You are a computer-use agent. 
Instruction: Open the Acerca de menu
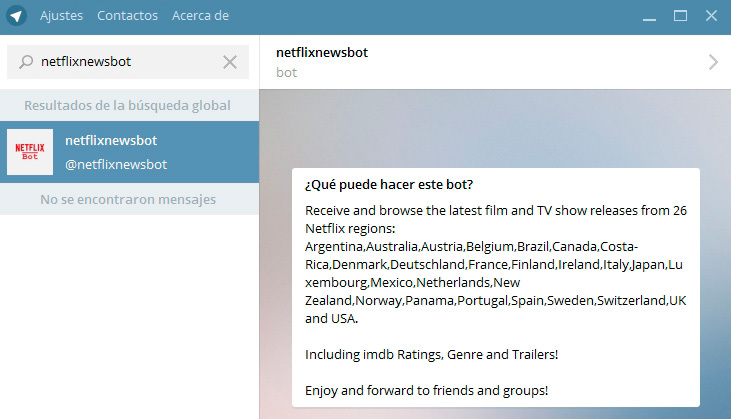[200, 16]
